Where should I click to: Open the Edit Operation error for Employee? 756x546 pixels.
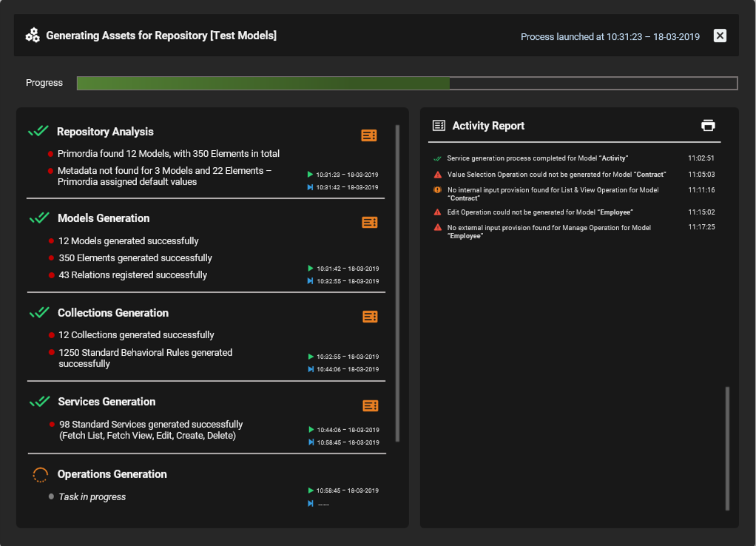click(539, 212)
